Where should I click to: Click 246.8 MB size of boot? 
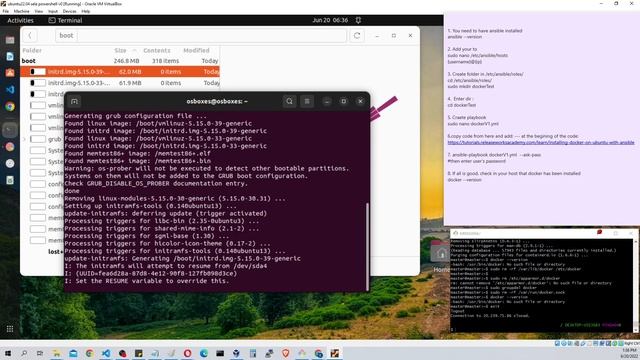pyautogui.click(x=127, y=61)
